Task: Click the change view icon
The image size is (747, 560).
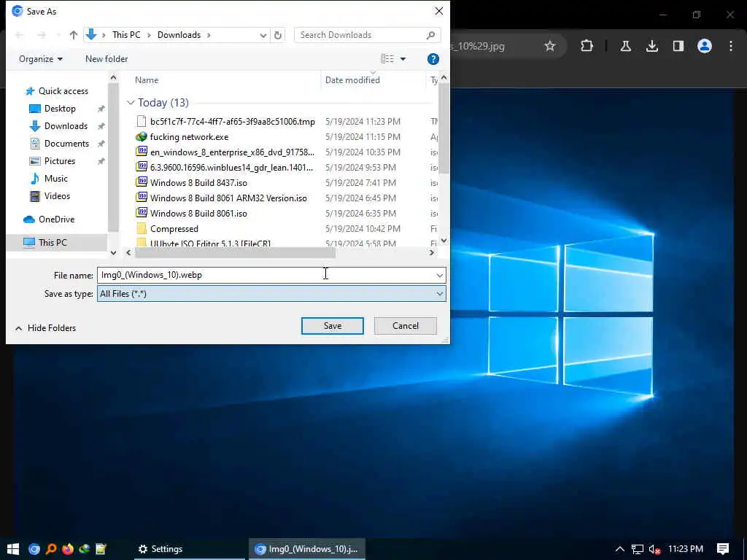Action: [x=387, y=58]
